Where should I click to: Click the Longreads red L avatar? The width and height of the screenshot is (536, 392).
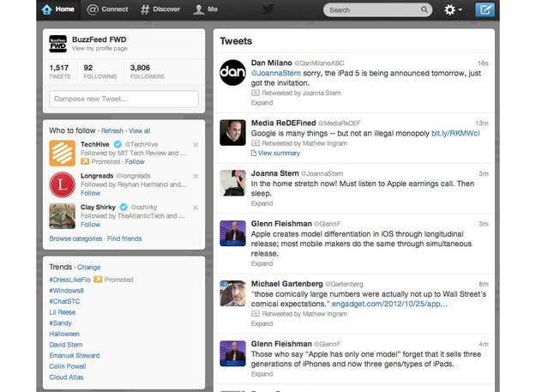(63, 184)
